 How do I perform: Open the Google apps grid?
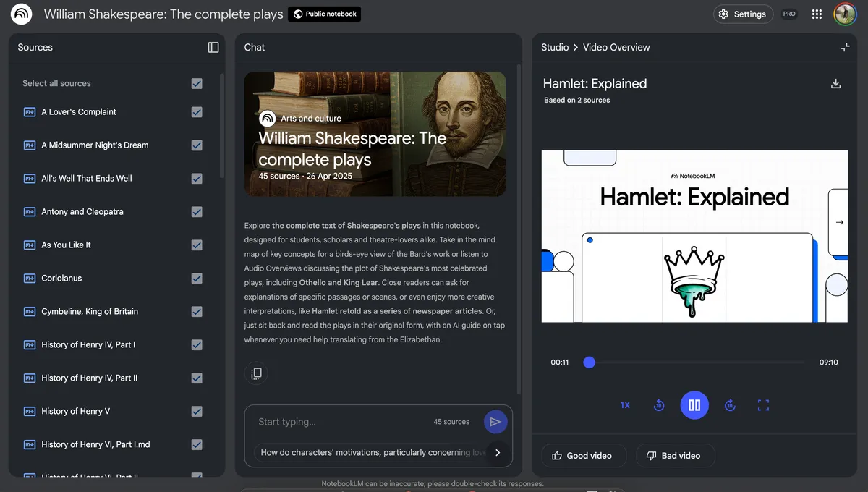[x=817, y=14]
